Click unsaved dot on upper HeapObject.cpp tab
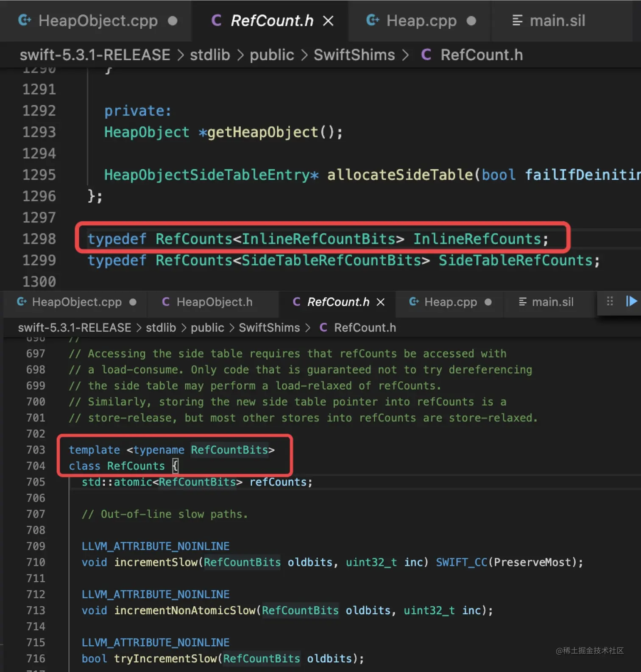 click(x=173, y=21)
